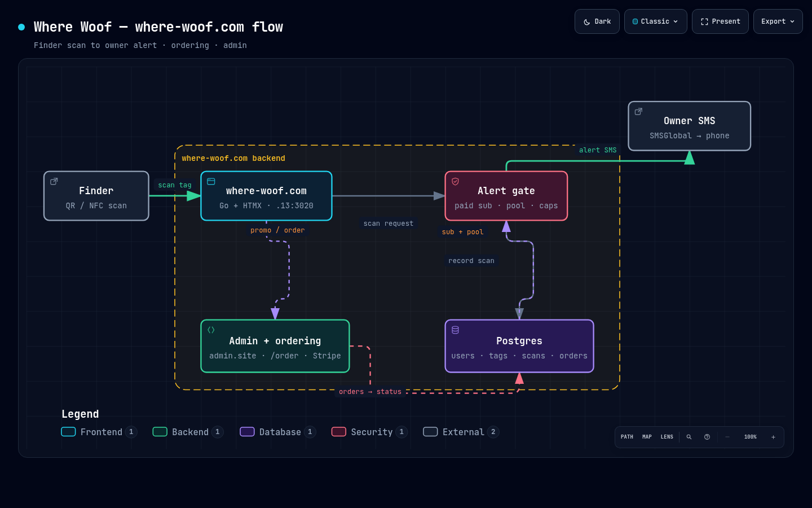Toggle the Security legend filter
Screen dimensions: 812x508
[369, 432]
